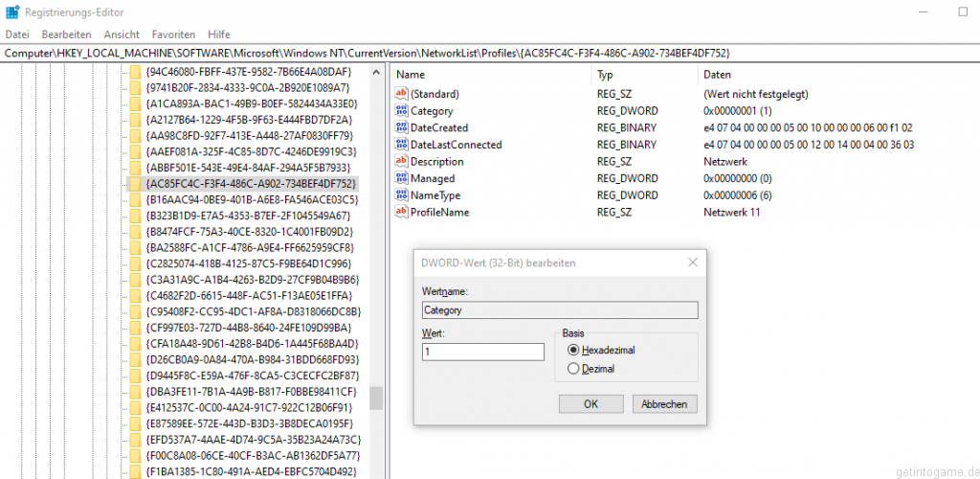
Task: Click the Managed DWORD value icon
Action: pos(402,178)
